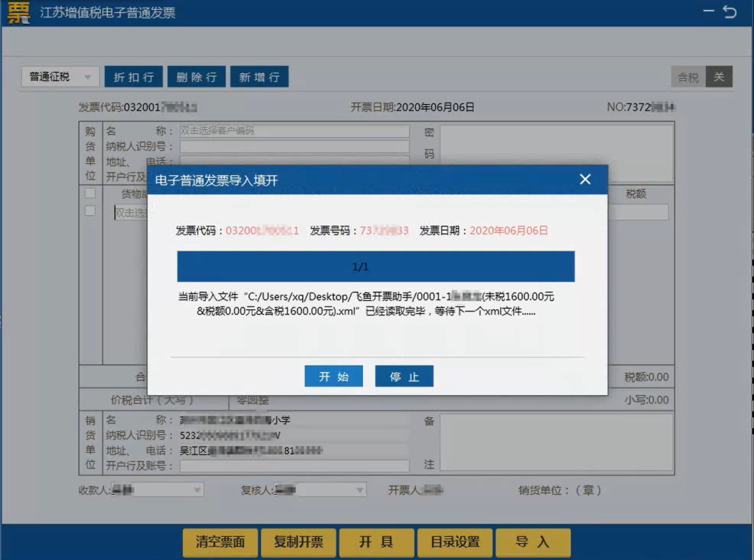
Task: Click the seller 开户行及账号 input field
Action: (295, 466)
